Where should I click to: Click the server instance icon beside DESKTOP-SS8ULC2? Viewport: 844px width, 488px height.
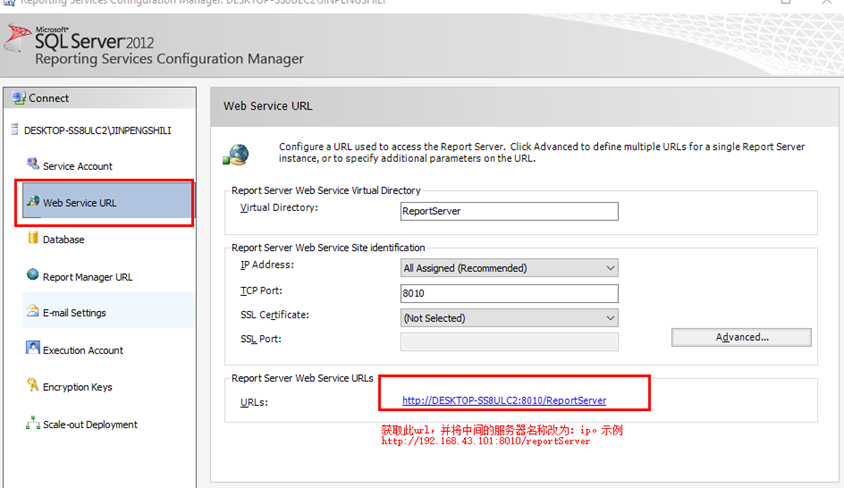click(15, 129)
